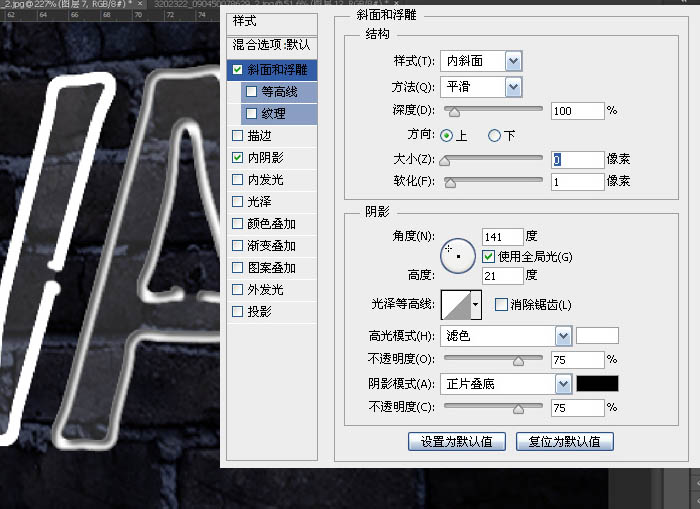Click the highlight opacity field 75
Image resolution: width=700 pixels, height=509 pixels.
(x=578, y=359)
